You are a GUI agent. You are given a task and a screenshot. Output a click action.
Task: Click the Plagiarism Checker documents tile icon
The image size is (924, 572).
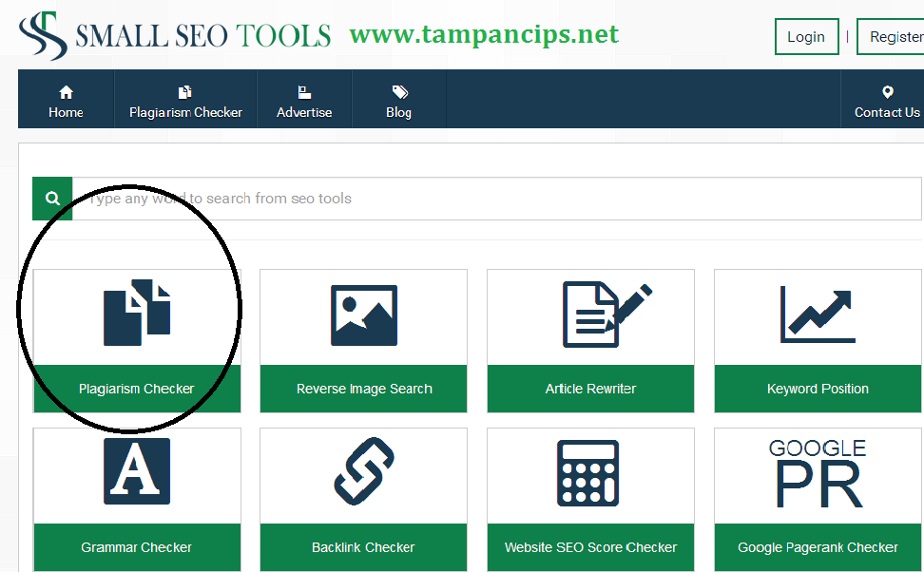(x=137, y=313)
